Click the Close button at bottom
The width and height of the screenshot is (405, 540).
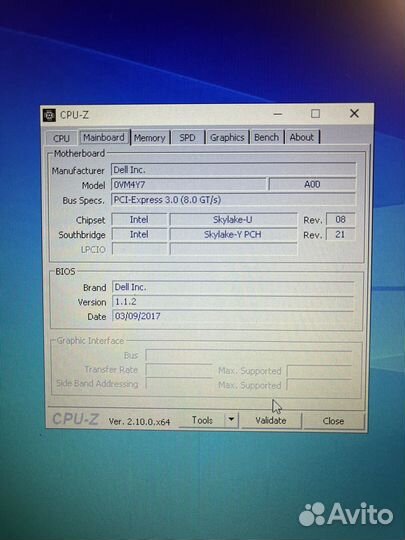point(333,421)
